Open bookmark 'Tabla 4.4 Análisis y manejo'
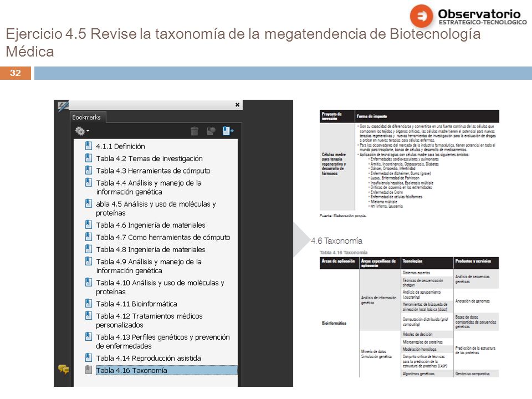The width and height of the screenshot is (532, 399). click(149, 187)
